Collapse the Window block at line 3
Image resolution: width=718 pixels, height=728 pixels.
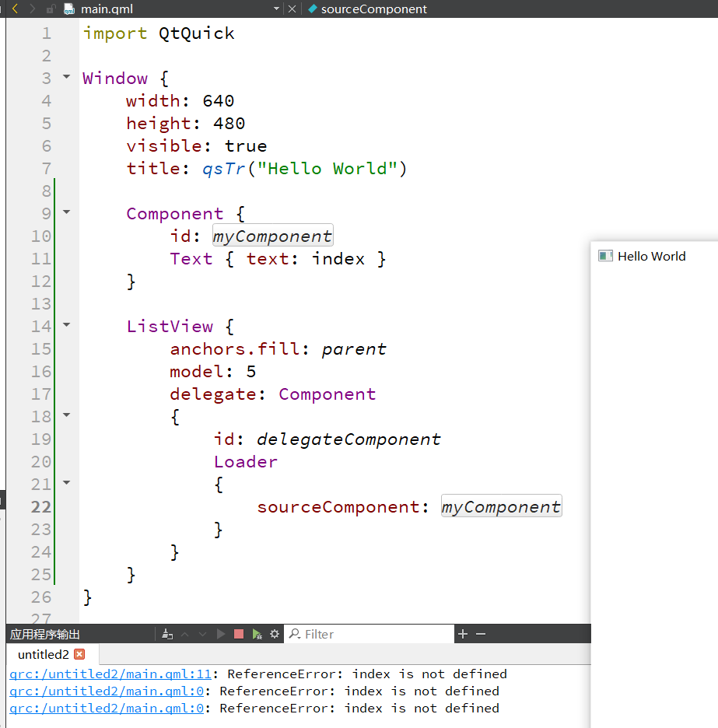tap(66, 79)
